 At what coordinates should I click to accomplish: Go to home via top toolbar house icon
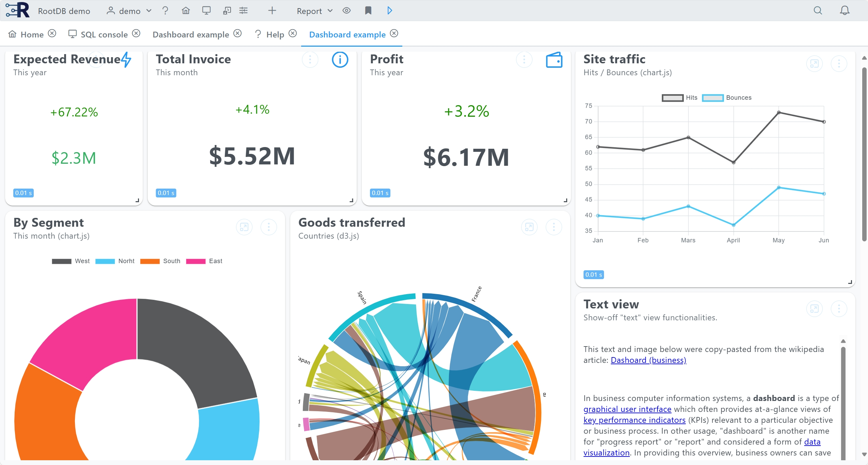click(x=186, y=11)
